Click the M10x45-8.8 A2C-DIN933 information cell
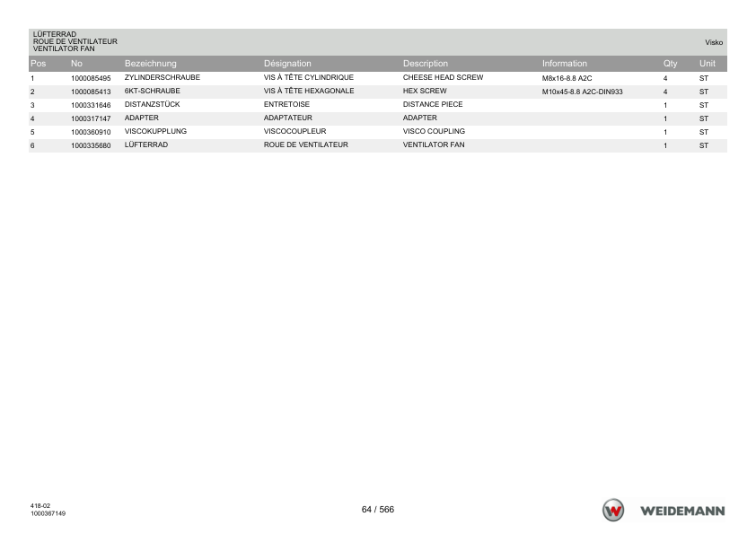This screenshot has height=534, width=756. coord(583,92)
